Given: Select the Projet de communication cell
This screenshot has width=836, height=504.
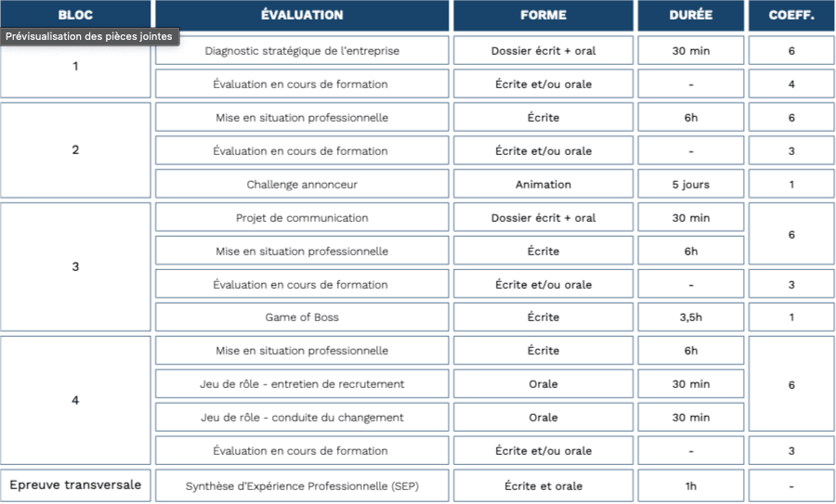Looking at the screenshot, I should [302, 218].
